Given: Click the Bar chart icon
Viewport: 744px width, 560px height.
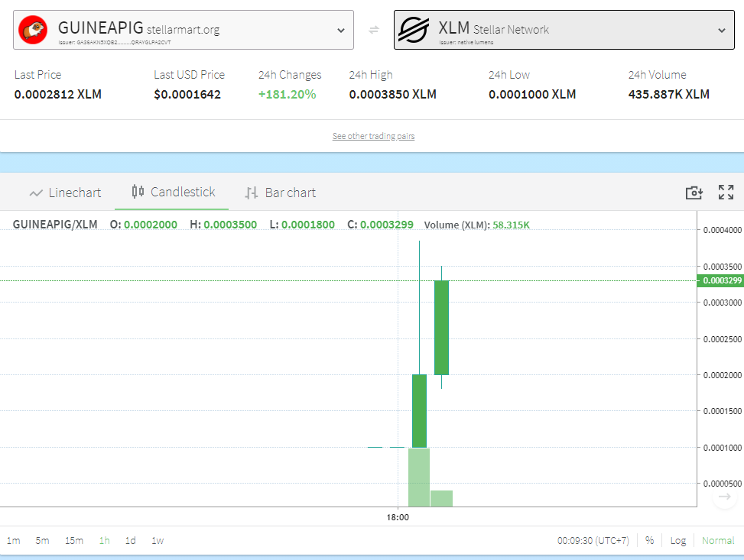Looking at the screenshot, I should pos(252,193).
